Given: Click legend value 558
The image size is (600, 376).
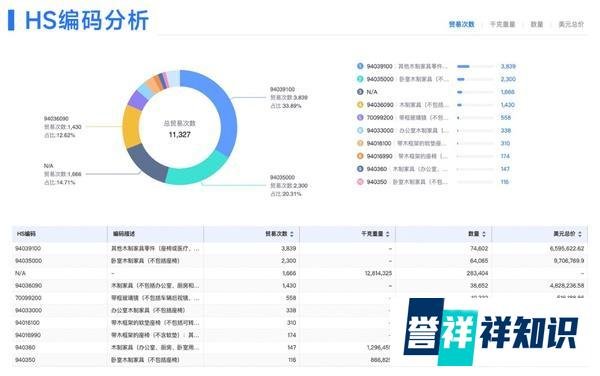Looking at the screenshot, I should coord(505,117).
